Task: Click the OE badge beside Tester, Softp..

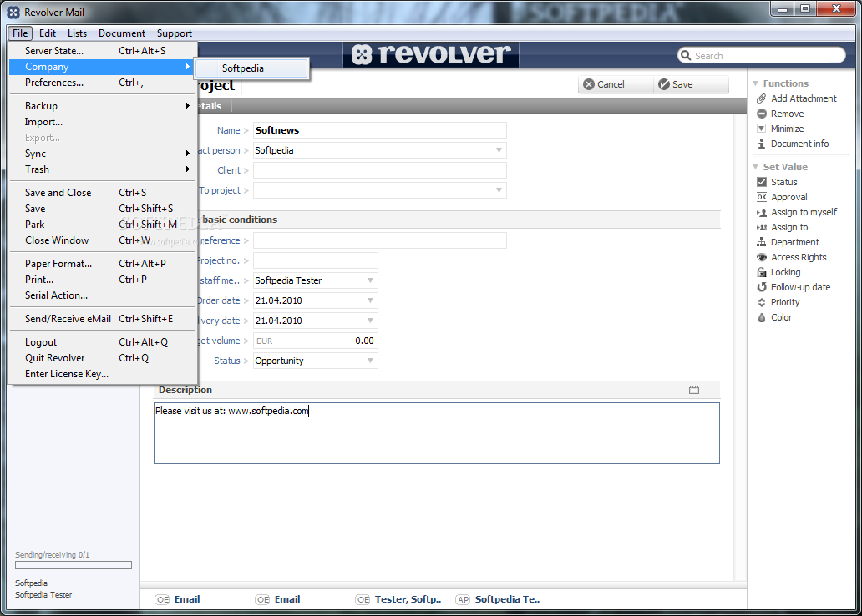Action: pos(363,599)
